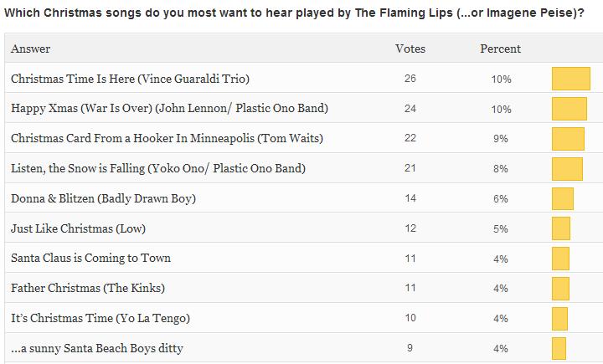This screenshot has height=364, width=603.
Task: Click the 9% percent value
Action: tap(501, 139)
